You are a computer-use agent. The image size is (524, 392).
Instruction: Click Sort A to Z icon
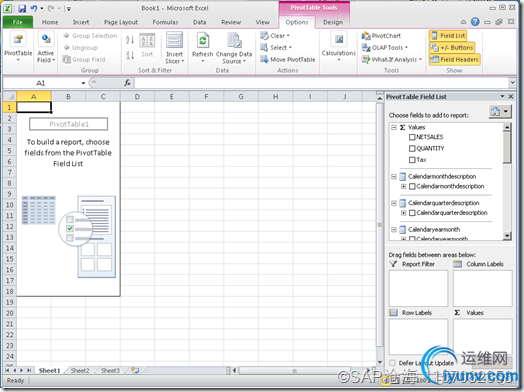[x=130, y=40]
